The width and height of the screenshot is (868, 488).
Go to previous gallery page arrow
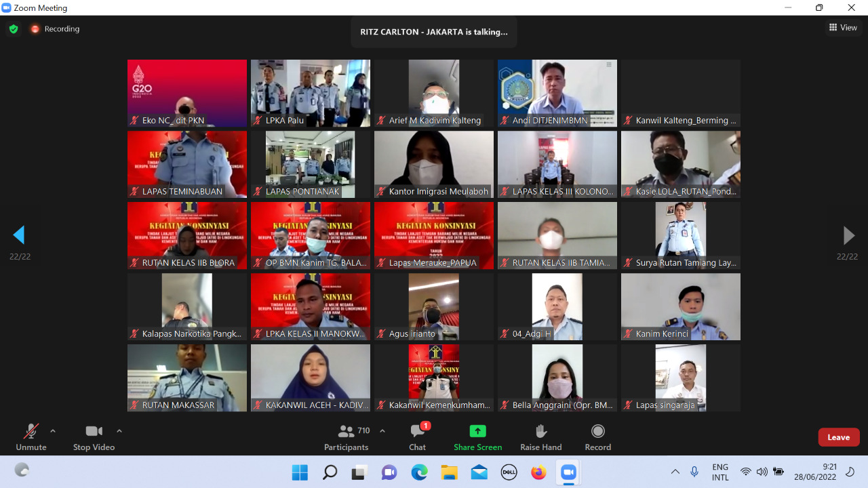[19, 235]
